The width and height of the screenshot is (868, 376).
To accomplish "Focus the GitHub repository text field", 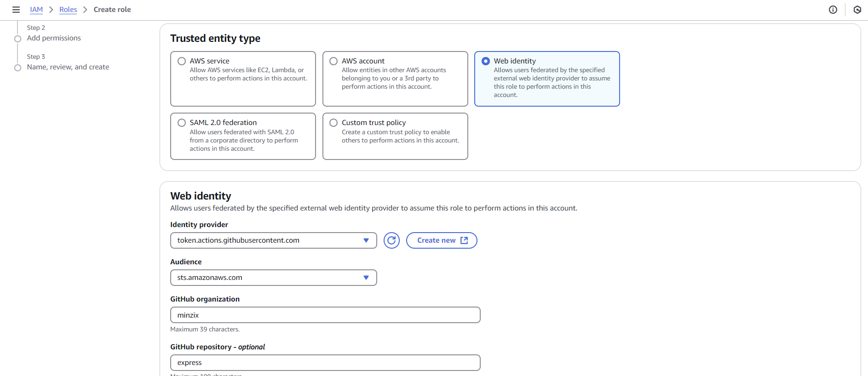I will (x=325, y=363).
